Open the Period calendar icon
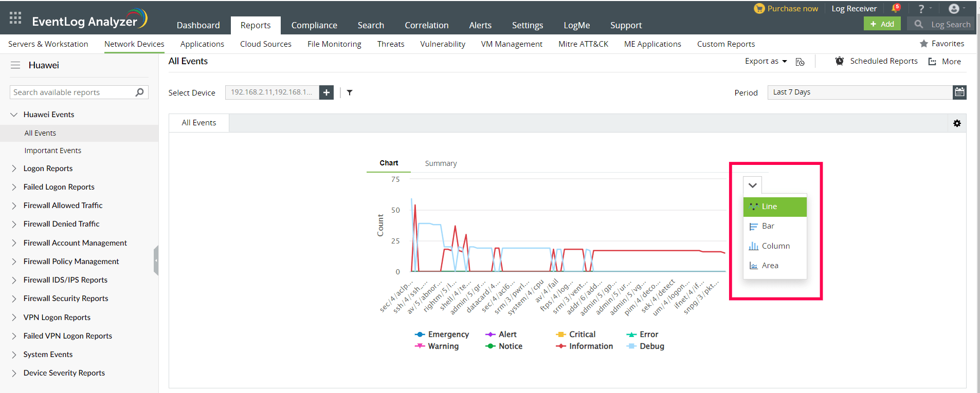Image resolution: width=980 pixels, height=393 pixels. (959, 92)
